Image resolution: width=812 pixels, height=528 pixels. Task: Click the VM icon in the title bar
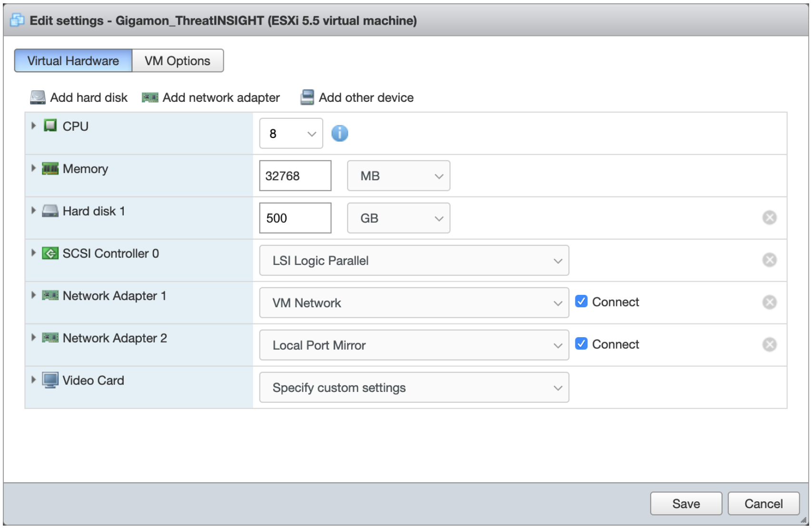pyautogui.click(x=17, y=20)
